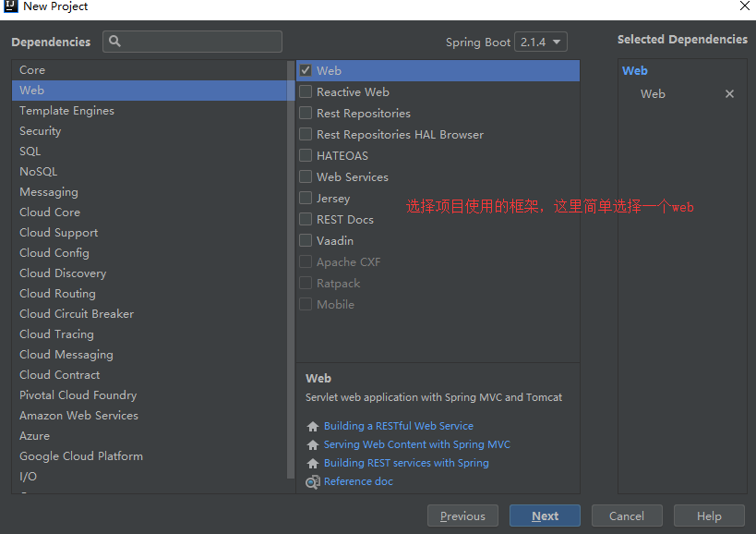
Task: Choose the Cloud Routing category
Action: (x=150, y=293)
